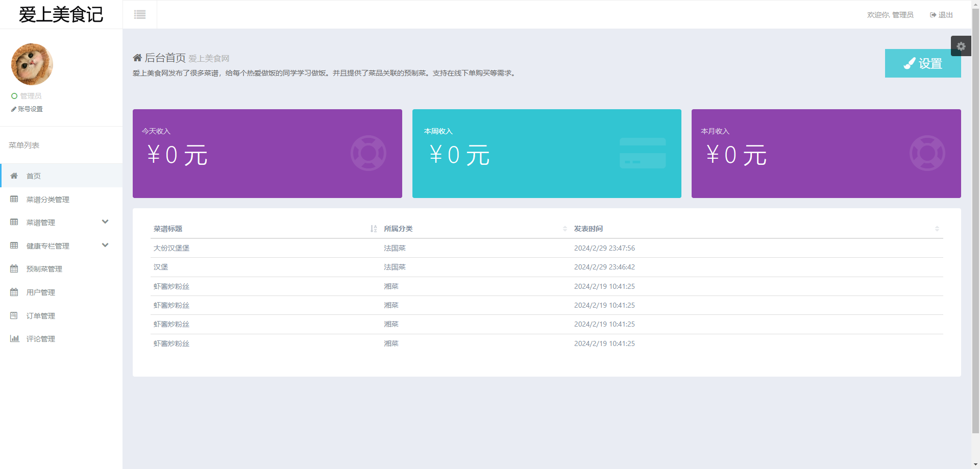
Task: Click the lifebuoy icon in 今天收入 card
Action: [x=369, y=153]
